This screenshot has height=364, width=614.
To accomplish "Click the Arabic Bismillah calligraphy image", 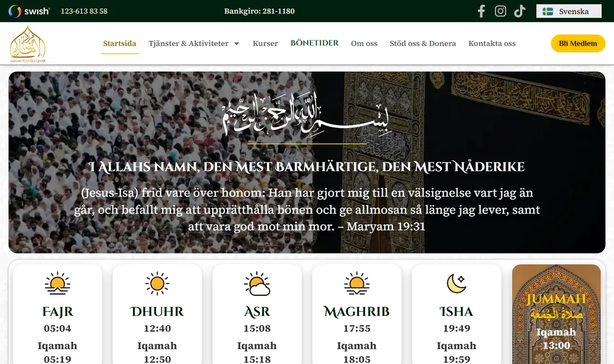I will 307,114.
